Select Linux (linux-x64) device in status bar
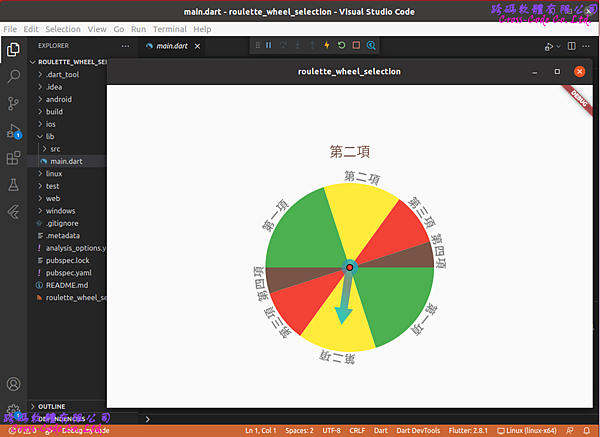 click(x=527, y=431)
